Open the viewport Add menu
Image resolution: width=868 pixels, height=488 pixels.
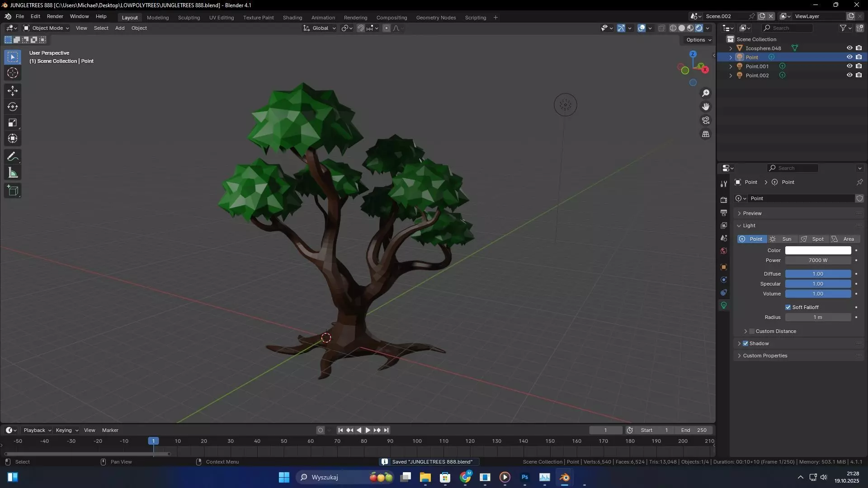tap(120, 28)
